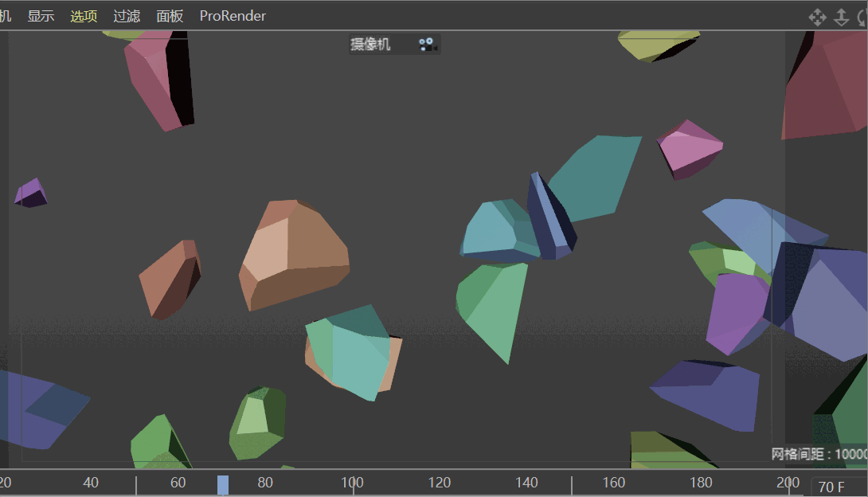The image size is (868, 497).
Task: Click the camera icon beside 摄像机 label
Action: [428, 45]
